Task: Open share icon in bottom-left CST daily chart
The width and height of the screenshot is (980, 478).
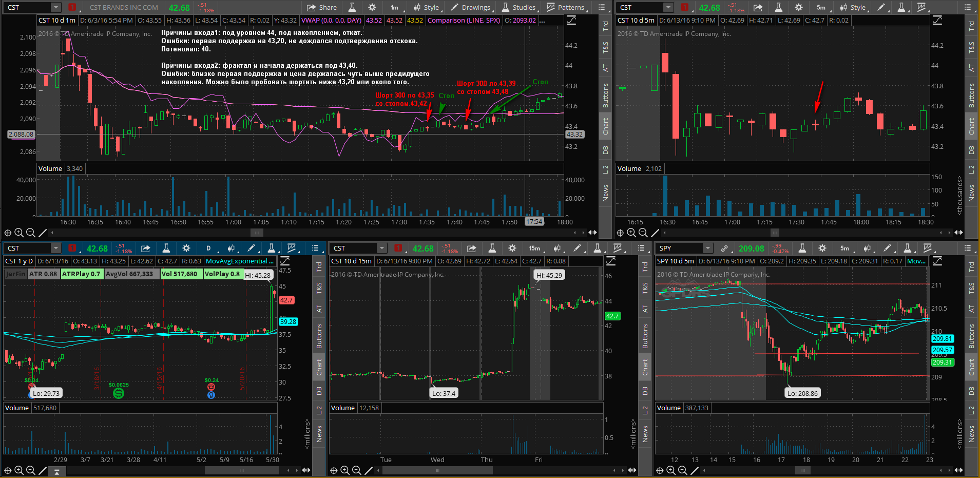Action: pyautogui.click(x=146, y=248)
